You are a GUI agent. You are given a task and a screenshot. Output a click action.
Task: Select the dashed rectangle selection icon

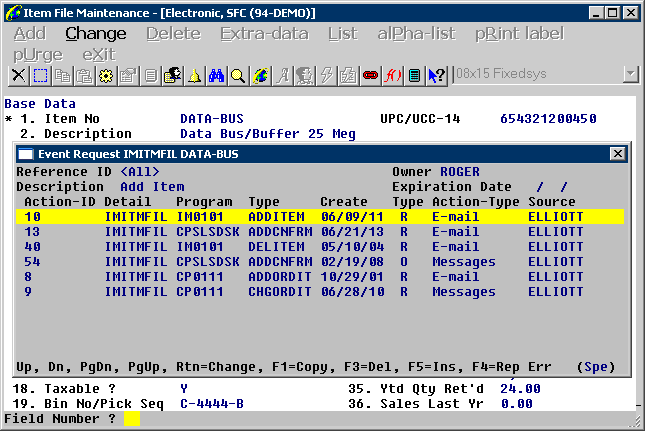click(40, 76)
